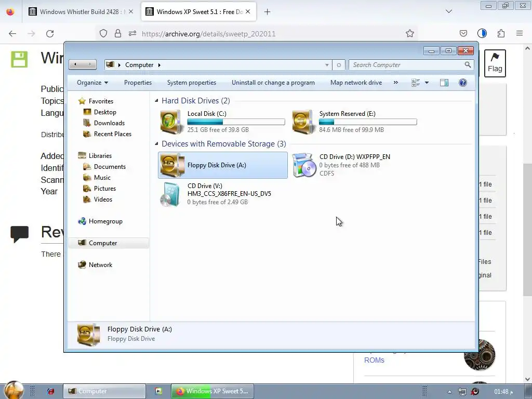Image resolution: width=532 pixels, height=399 pixels.
Task: Show more toolbar commands chevron
Action: point(395,83)
